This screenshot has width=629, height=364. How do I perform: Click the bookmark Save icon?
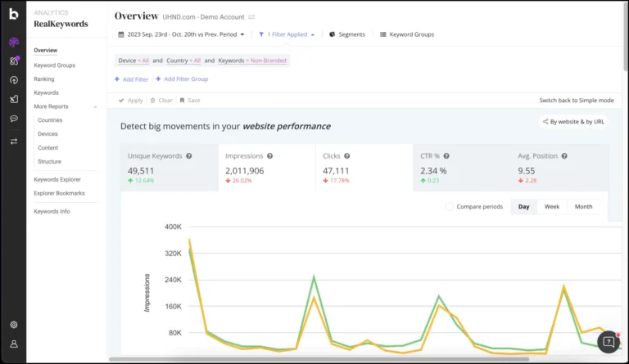pyautogui.click(x=182, y=100)
